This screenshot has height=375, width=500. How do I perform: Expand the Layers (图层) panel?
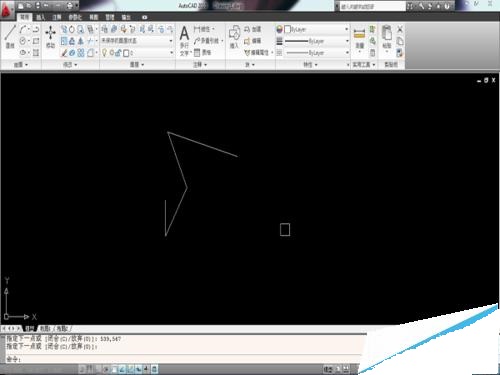tap(137, 65)
